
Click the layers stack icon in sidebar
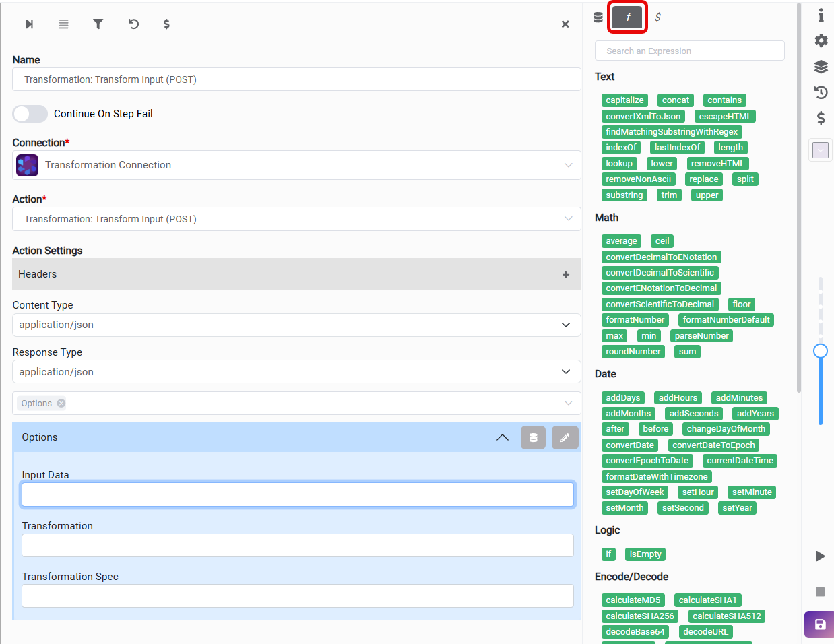(821, 67)
